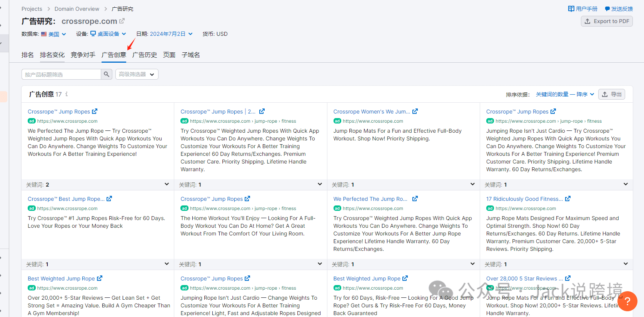Viewport: 644px width, 317px height.
Task: Open external link icon beside Over 28,000 5 Star Reviews
Action: point(568,279)
